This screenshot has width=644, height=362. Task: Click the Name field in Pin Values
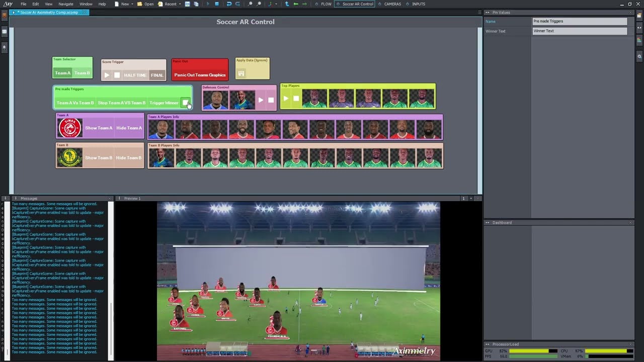(x=580, y=21)
